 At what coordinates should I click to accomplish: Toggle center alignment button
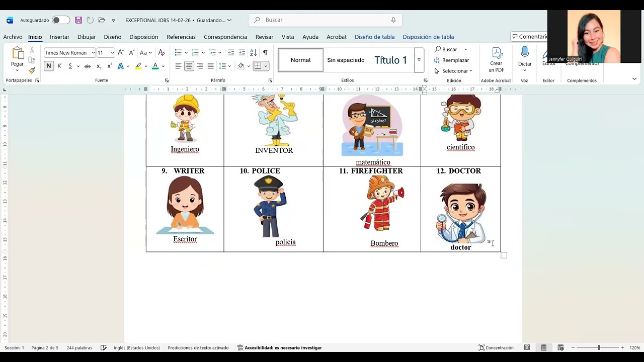coord(189,66)
